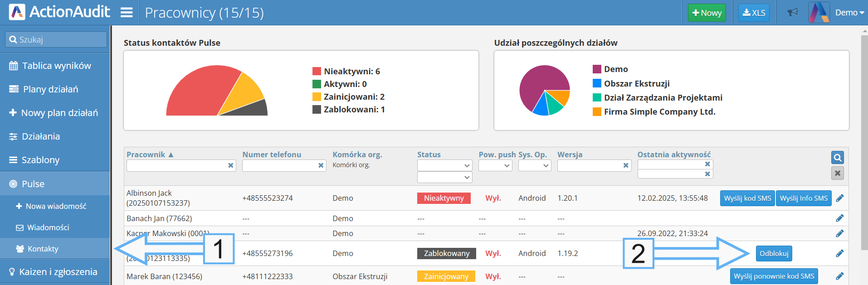Screen dimensions: 868x285
Task: Clear the Pracownik filter field X
Action: tap(230, 166)
